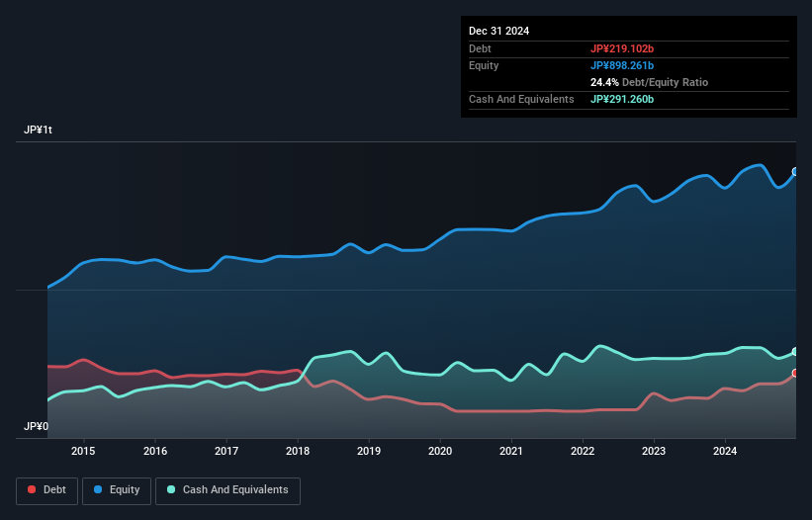Click the JP¥1t y-axis label

[38, 130]
